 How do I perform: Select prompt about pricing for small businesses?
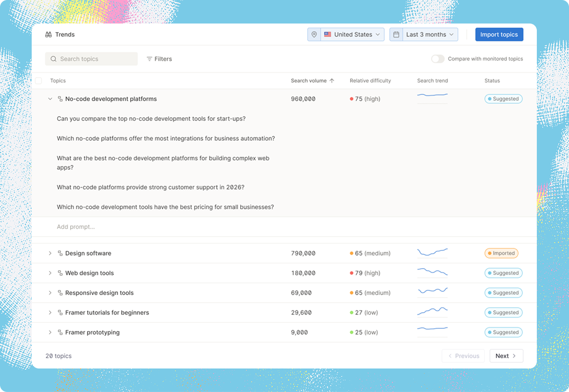[x=166, y=207]
